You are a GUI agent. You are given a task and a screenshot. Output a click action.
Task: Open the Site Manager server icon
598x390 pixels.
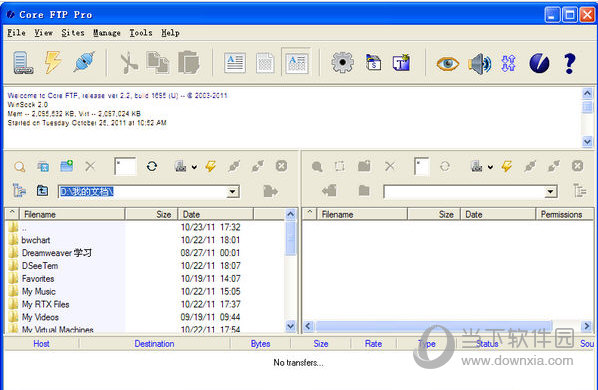[x=23, y=62]
